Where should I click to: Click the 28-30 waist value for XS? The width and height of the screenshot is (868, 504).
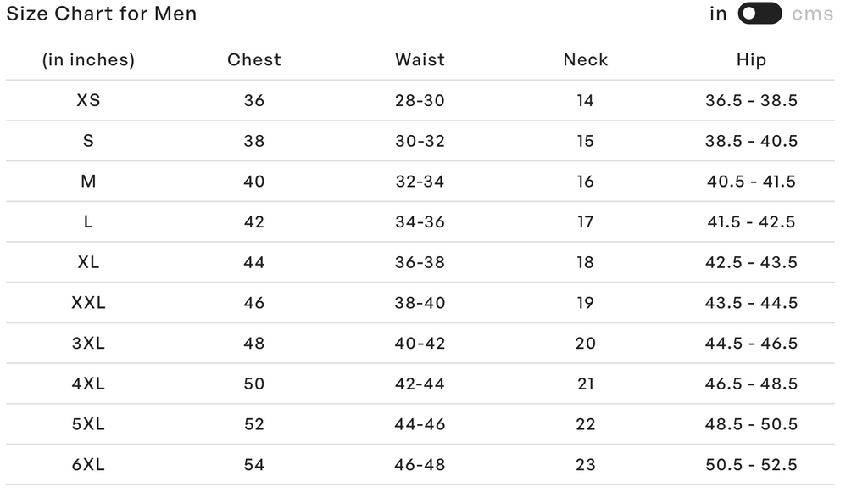click(420, 100)
